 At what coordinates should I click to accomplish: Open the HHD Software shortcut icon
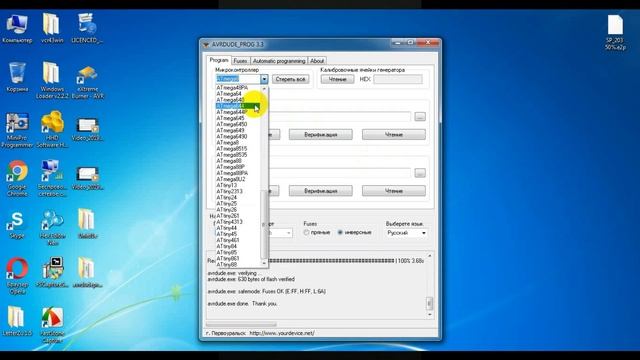[52, 130]
